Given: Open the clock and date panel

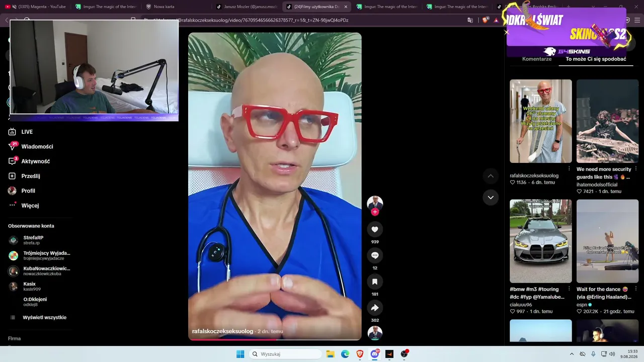Looking at the screenshot, I should click(x=629, y=354).
